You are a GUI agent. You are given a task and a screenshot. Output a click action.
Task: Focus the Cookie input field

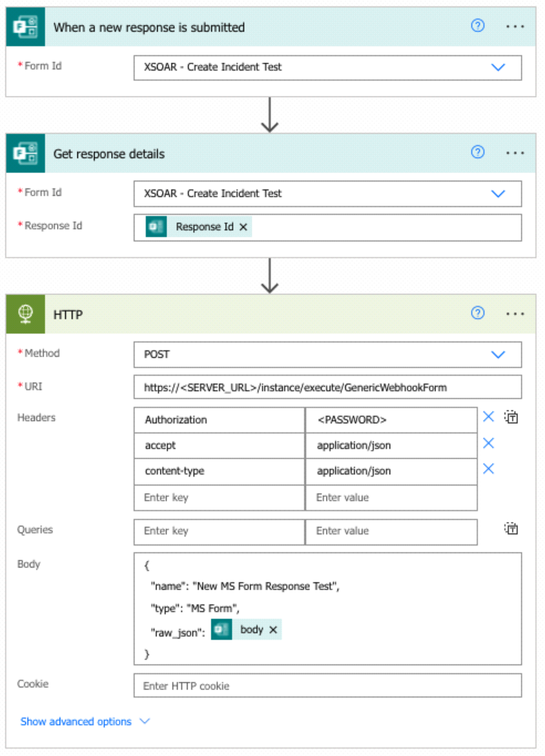coord(327,686)
